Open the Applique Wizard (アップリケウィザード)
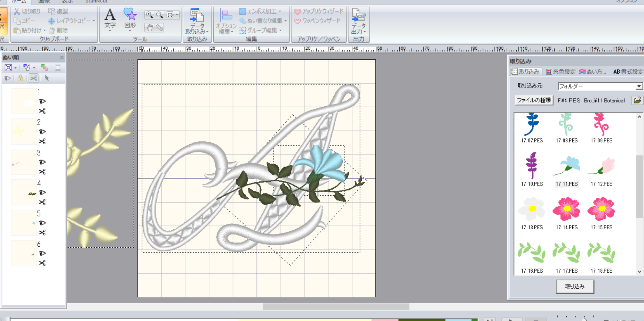The image size is (644, 321). click(x=319, y=11)
